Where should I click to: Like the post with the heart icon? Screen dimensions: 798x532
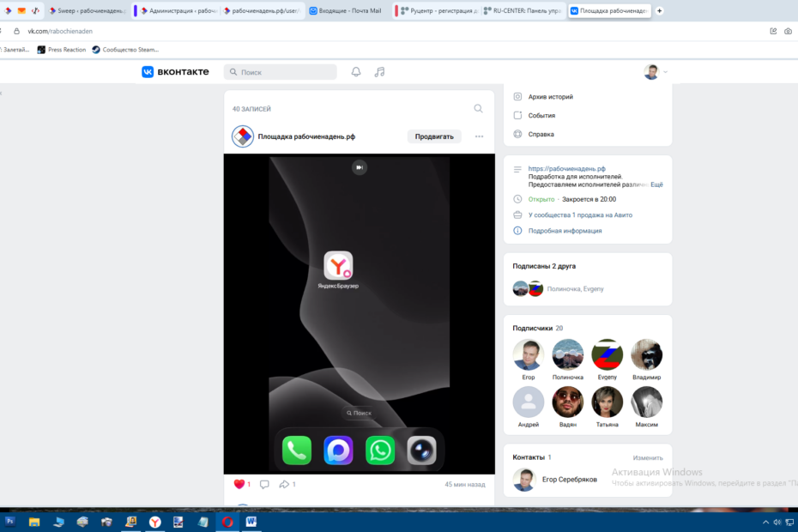239,484
